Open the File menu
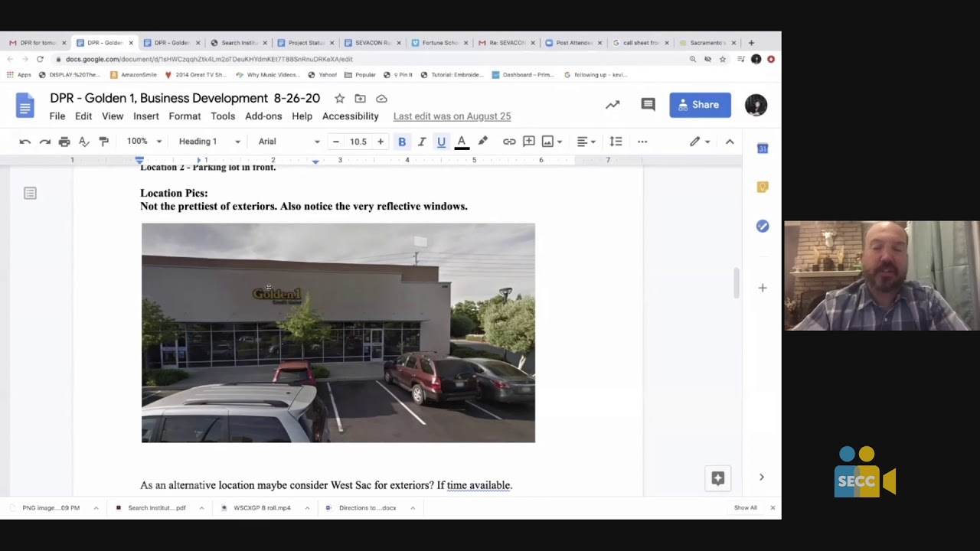 pos(57,116)
